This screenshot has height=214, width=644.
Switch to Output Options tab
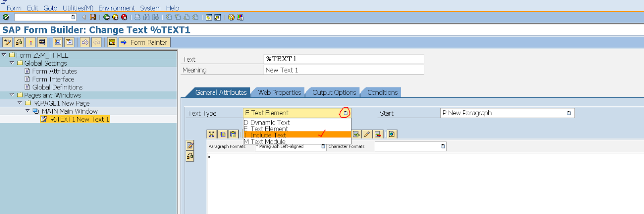point(334,92)
